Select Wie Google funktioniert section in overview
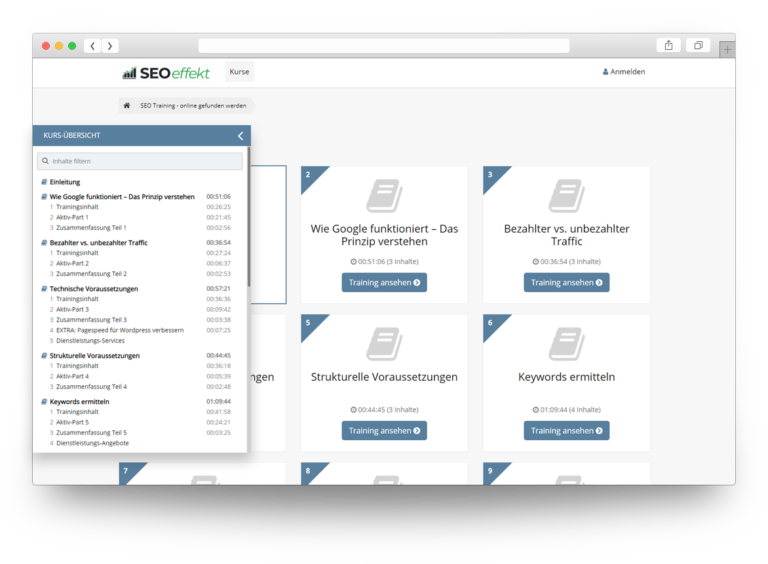 [122, 196]
